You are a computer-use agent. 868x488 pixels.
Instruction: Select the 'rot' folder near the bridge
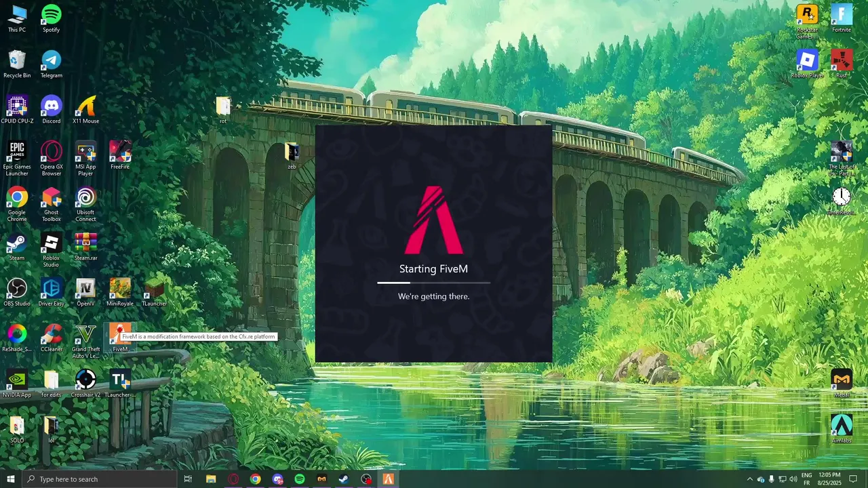223,110
